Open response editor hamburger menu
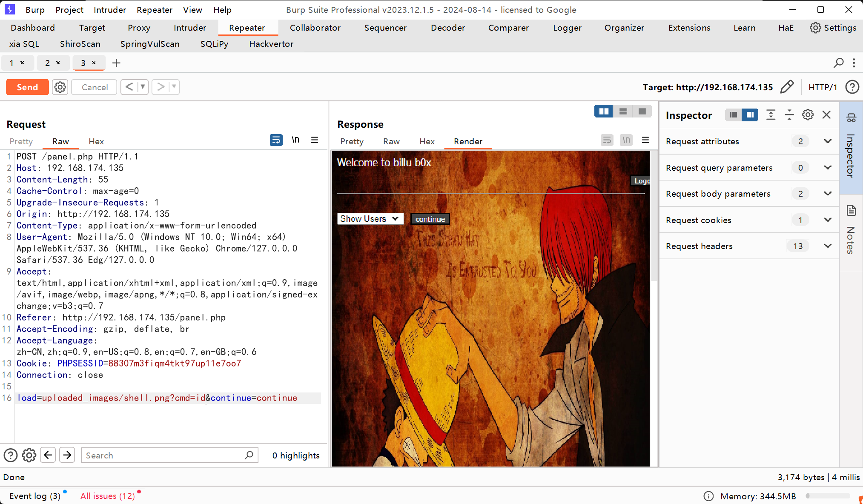Image resolution: width=863 pixels, height=504 pixels. (645, 140)
